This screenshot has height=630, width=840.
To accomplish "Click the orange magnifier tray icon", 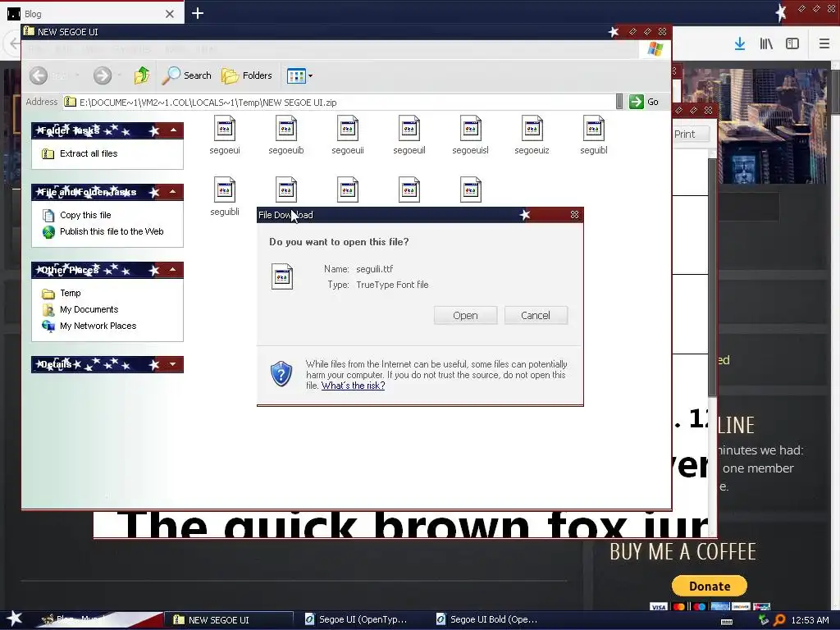I will tap(779, 620).
